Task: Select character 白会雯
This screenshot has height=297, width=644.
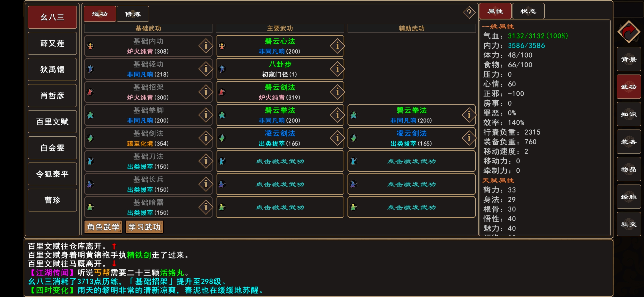Action: point(52,148)
